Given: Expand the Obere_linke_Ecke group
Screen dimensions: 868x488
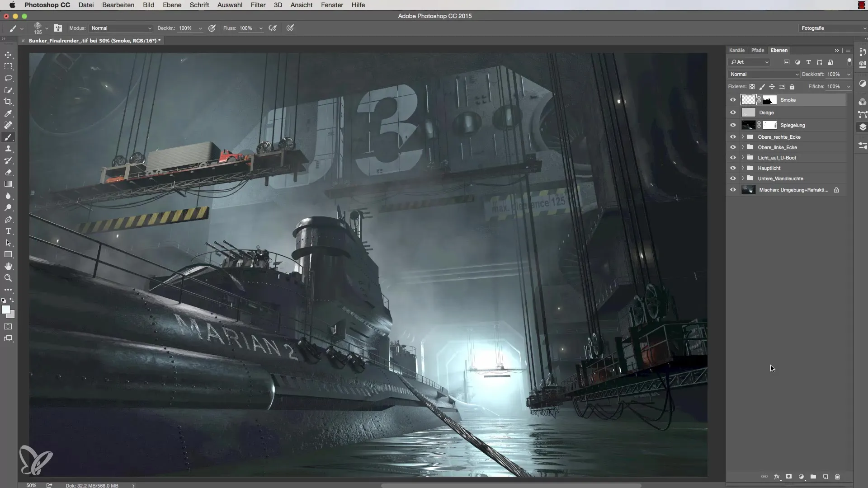Looking at the screenshot, I should coord(742,147).
